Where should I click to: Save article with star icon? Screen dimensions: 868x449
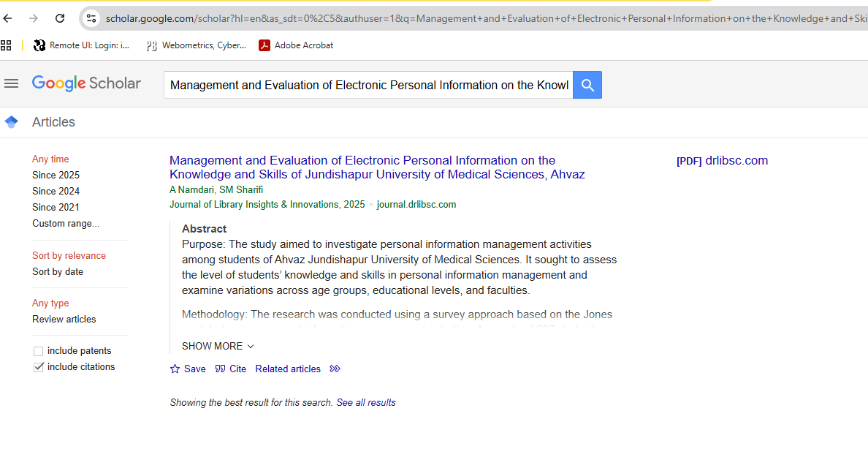point(188,369)
